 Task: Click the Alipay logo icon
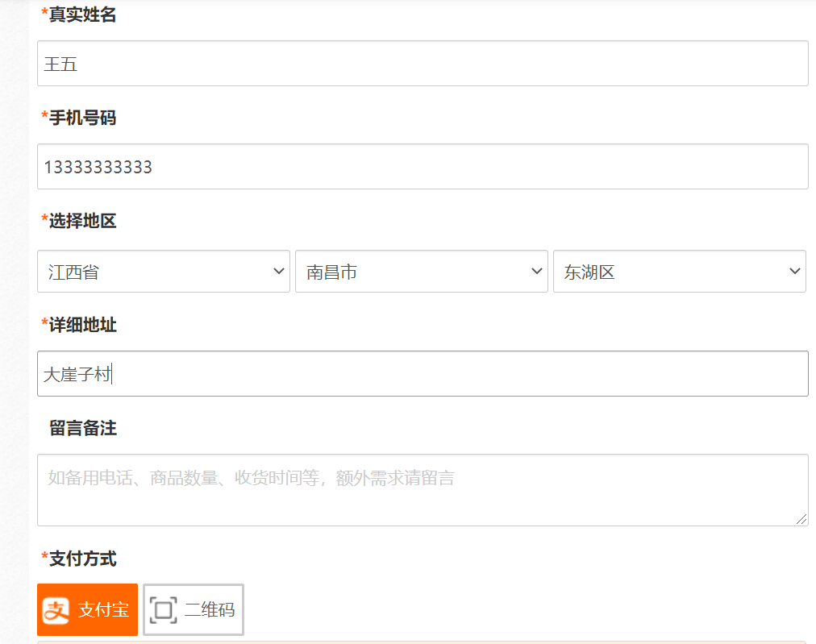(56, 610)
